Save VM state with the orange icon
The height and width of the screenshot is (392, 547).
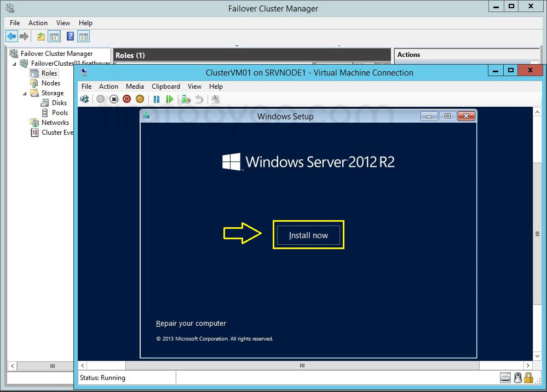140,100
